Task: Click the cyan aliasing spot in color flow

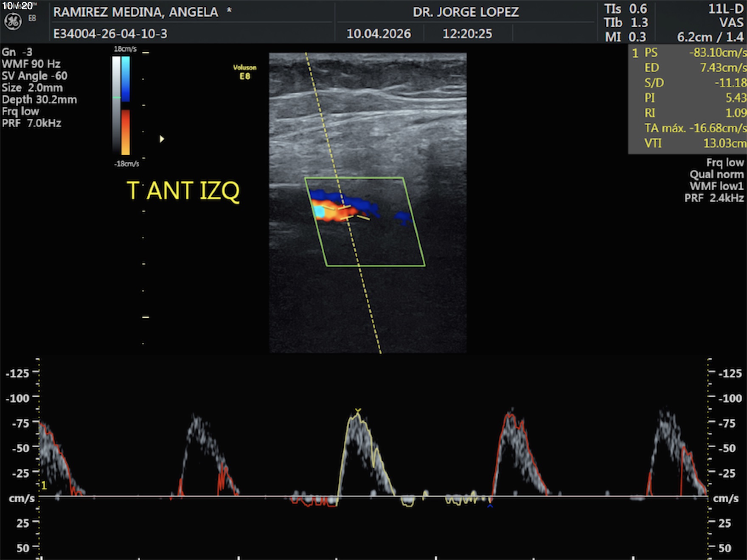Action: click(x=319, y=212)
